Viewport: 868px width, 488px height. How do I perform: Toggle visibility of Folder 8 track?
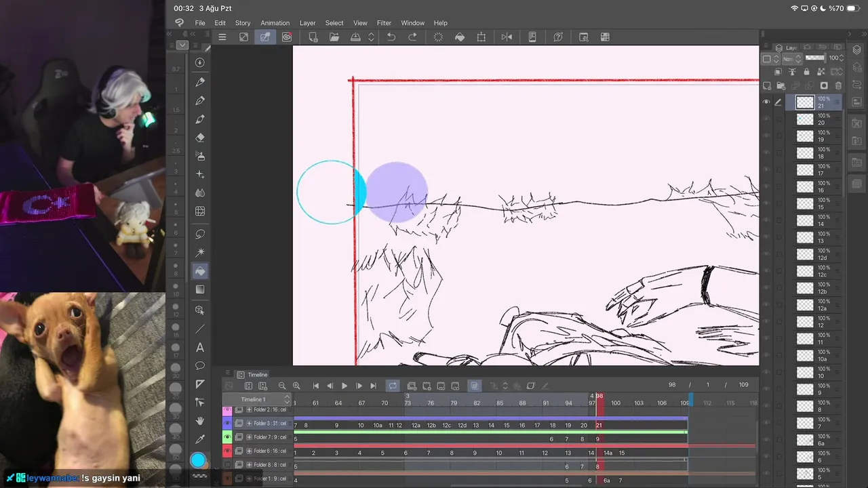(x=227, y=465)
